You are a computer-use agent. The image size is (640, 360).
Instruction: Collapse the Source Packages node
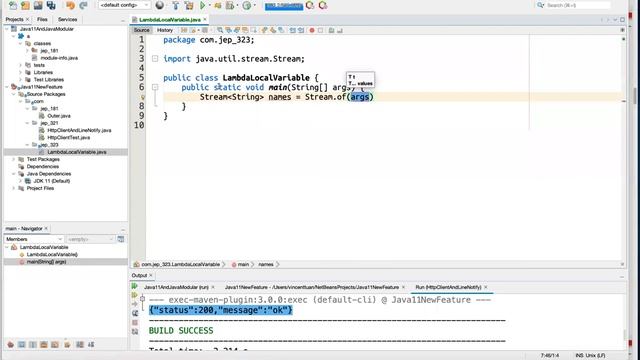14,94
